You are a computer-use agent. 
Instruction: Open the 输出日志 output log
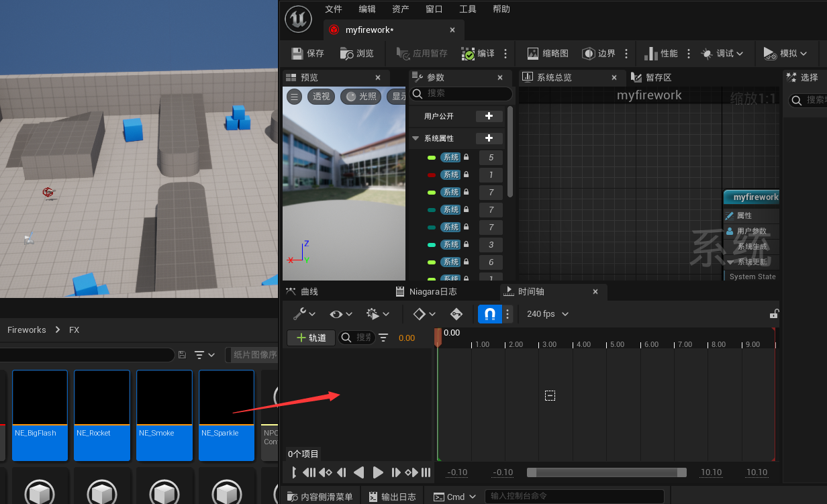tap(393, 497)
